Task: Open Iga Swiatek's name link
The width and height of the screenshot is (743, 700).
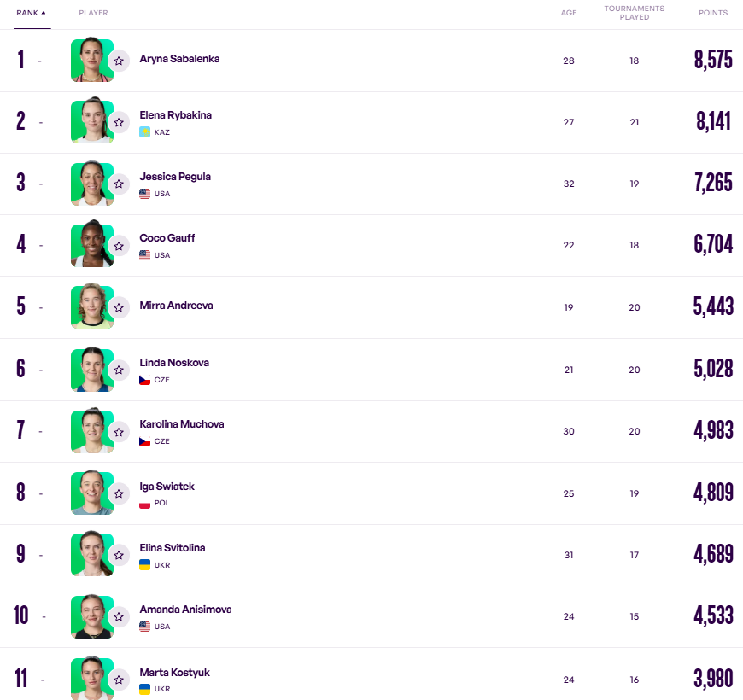Action: point(167,487)
